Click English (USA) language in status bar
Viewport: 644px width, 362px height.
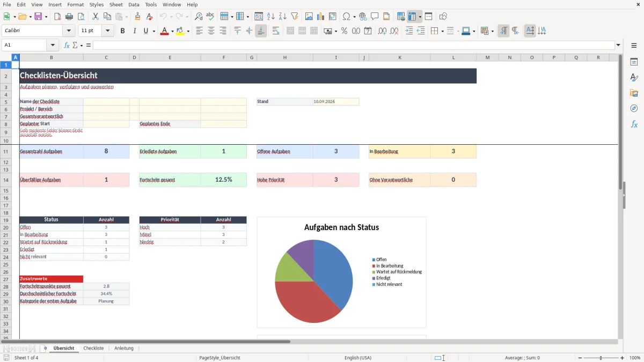tap(358, 358)
